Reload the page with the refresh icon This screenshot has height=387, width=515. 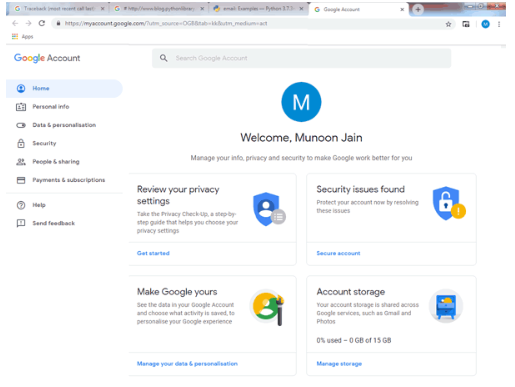click(42, 23)
